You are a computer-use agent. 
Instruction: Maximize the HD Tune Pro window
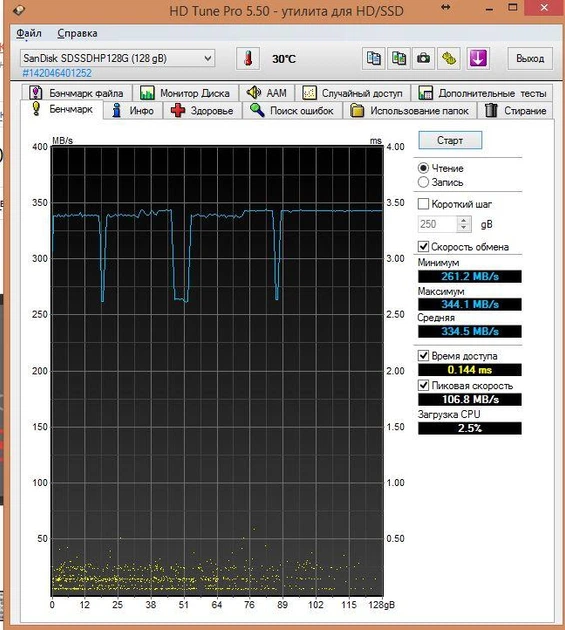[513, 8]
